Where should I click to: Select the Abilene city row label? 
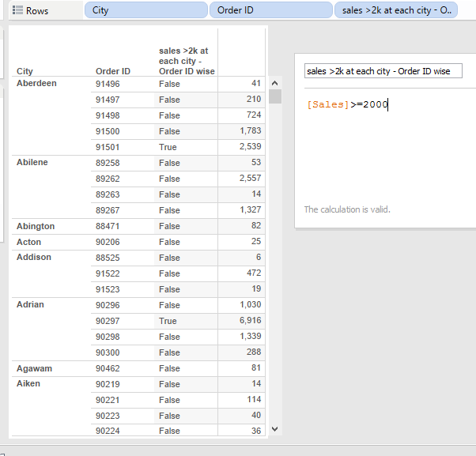click(x=32, y=162)
